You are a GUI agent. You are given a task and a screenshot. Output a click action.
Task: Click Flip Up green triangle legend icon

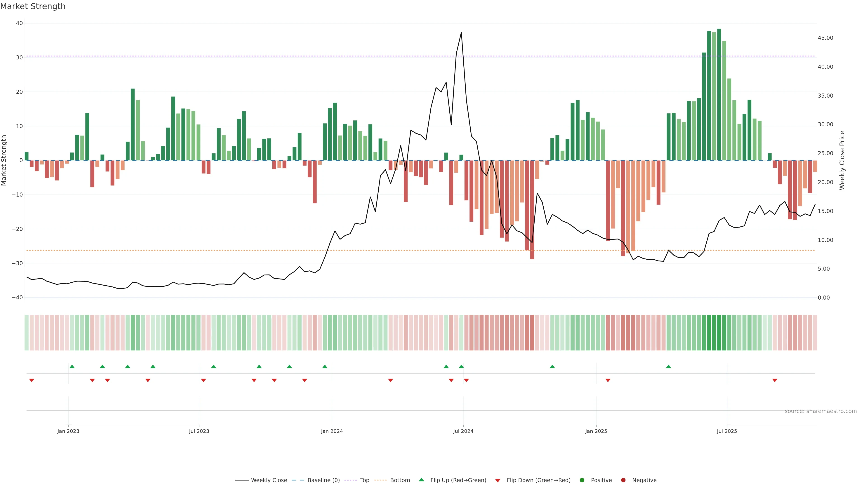(x=421, y=480)
